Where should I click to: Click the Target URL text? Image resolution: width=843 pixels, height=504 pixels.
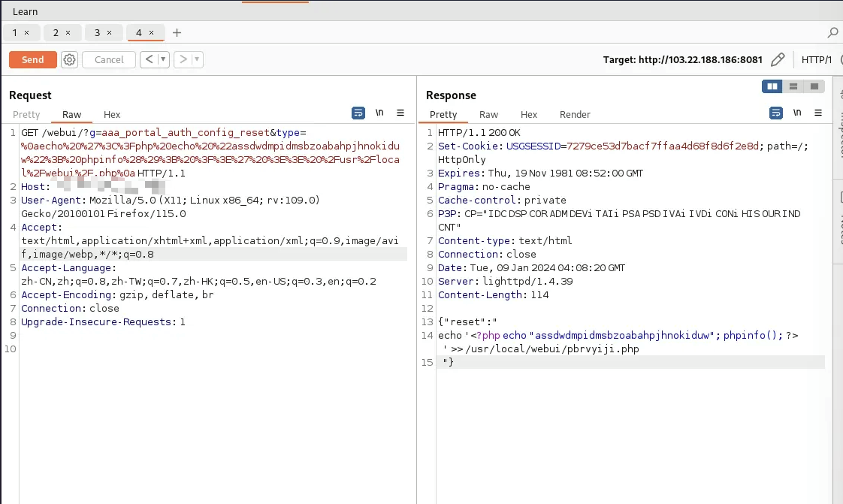(683, 59)
